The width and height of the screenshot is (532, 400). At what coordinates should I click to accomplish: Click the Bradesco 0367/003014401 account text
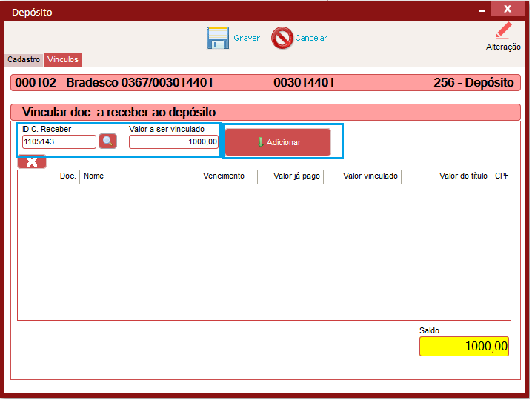point(139,83)
